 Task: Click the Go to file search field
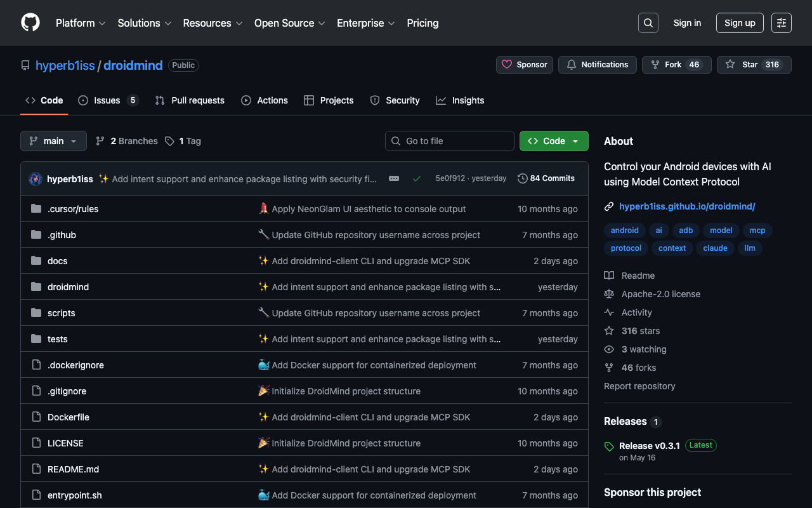coord(450,141)
